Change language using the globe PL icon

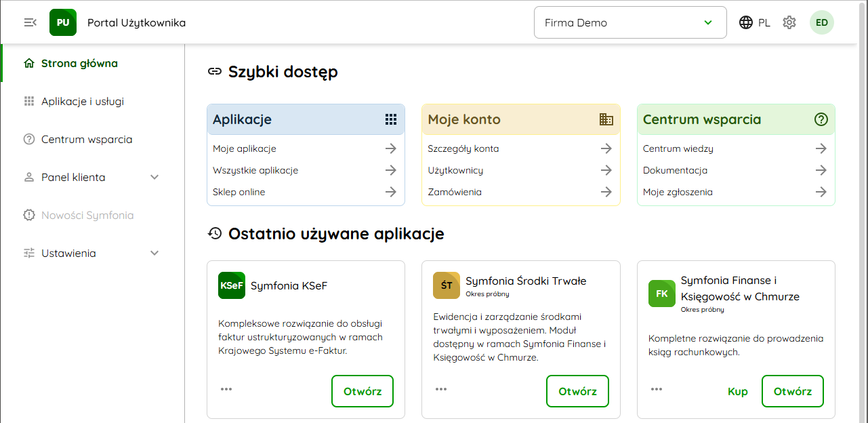754,22
